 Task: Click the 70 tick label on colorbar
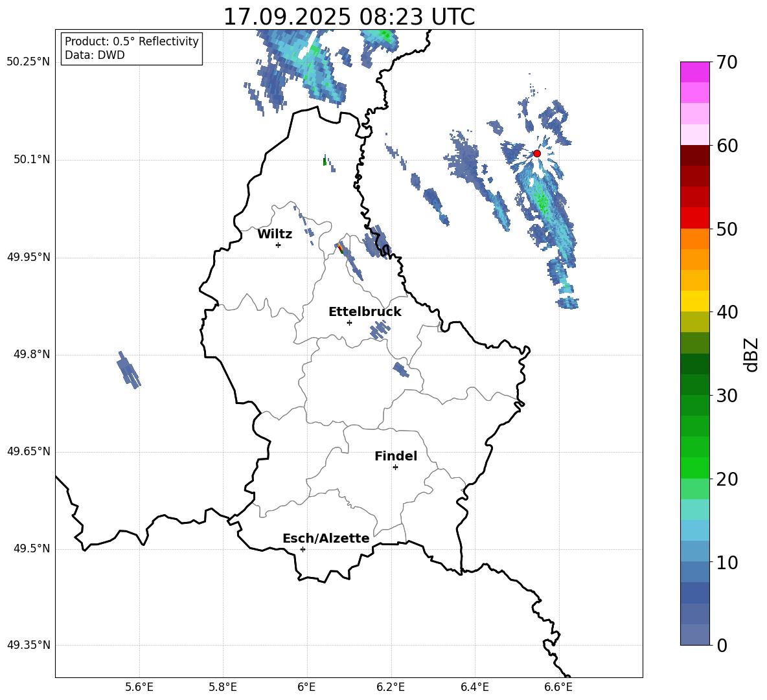click(x=726, y=62)
